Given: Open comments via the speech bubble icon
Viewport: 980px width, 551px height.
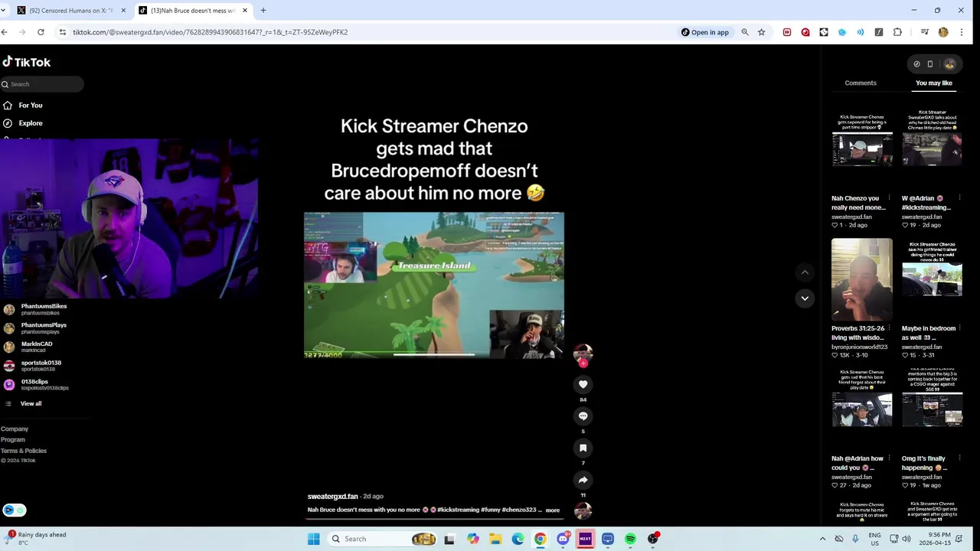Looking at the screenshot, I should [583, 416].
